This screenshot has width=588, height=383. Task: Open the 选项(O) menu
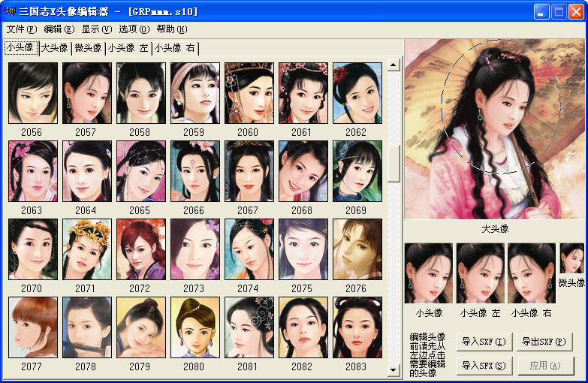click(x=134, y=29)
